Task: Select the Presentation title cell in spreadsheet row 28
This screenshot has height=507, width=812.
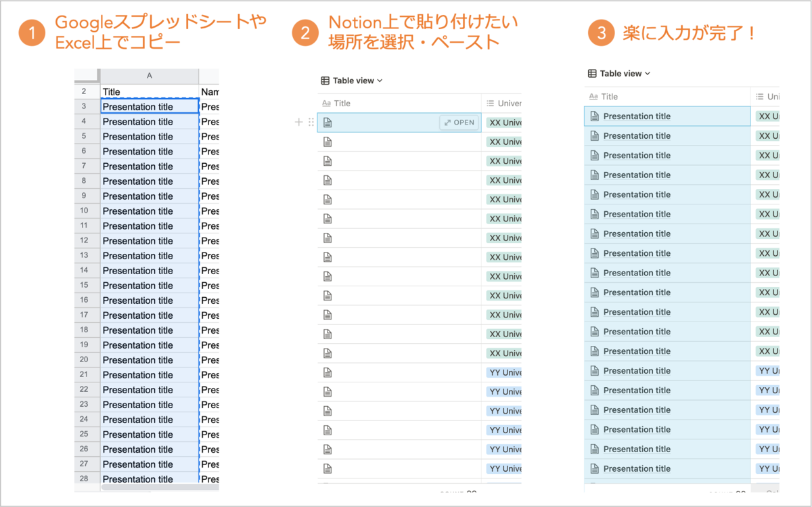Action: point(150,478)
